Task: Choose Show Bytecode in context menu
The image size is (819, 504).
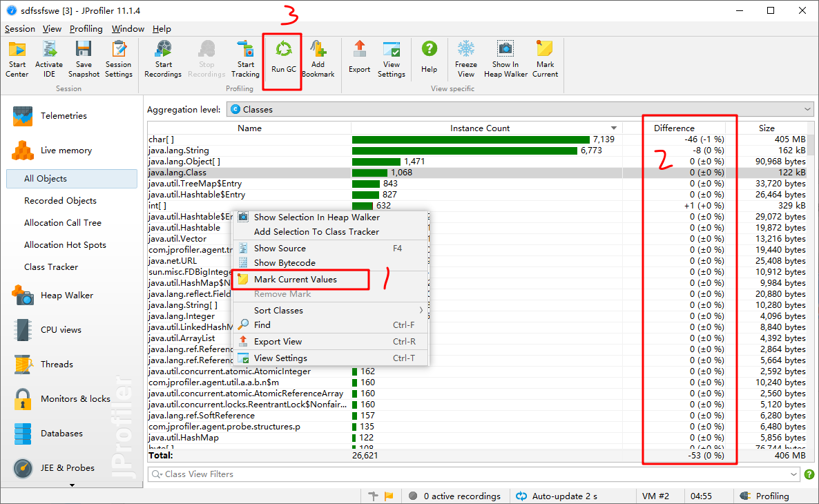Action: pos(330,263)
